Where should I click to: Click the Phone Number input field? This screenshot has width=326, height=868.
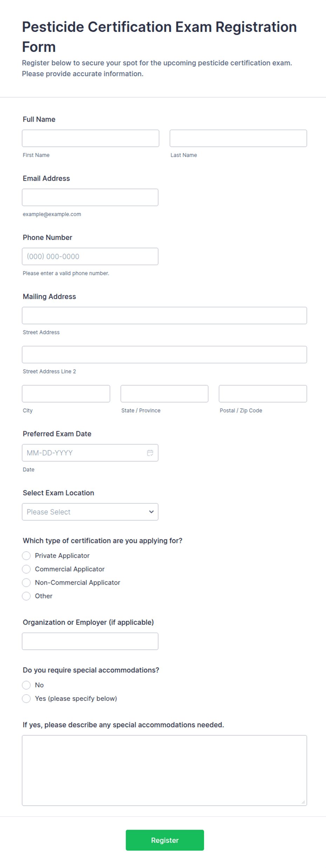coord(90,256)
